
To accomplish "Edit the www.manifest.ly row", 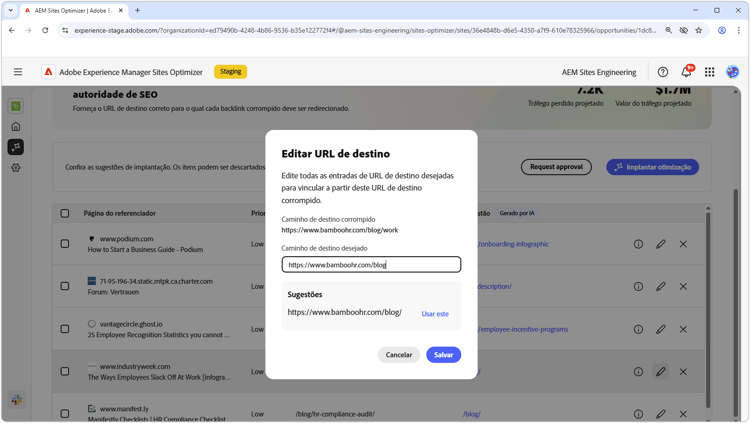I will [x=661, y=414].
